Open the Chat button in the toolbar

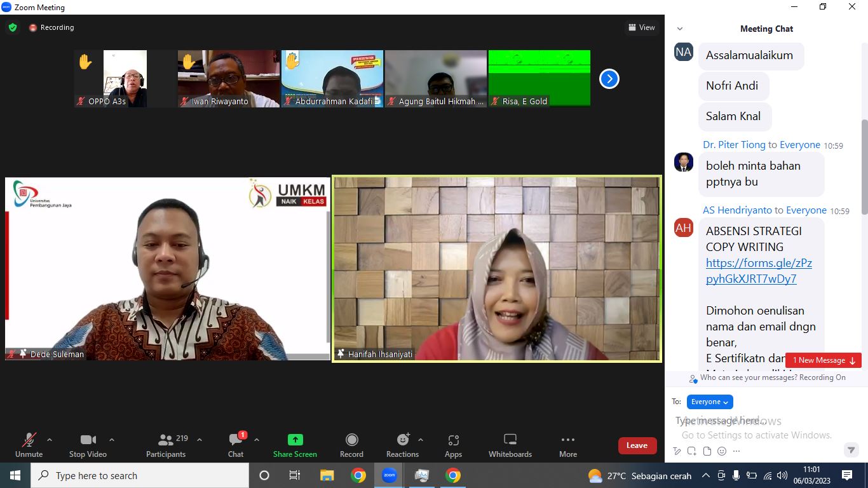[236, 445]
